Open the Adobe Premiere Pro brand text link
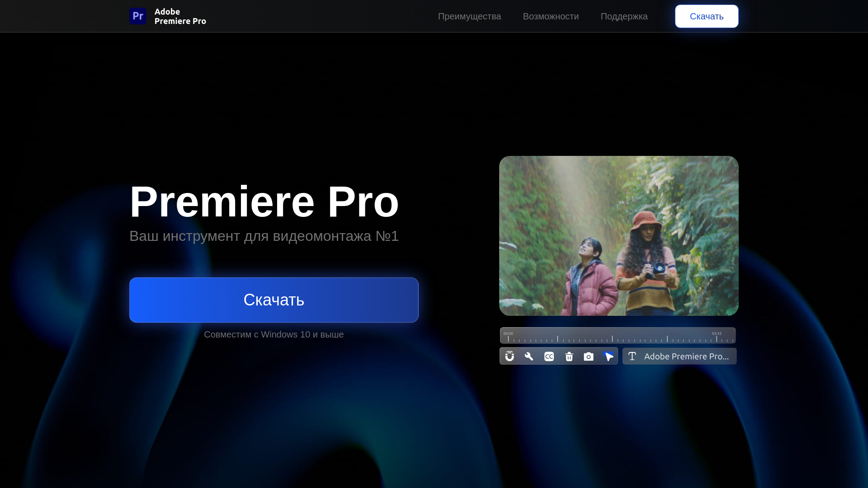 click(x=180, y=16)
